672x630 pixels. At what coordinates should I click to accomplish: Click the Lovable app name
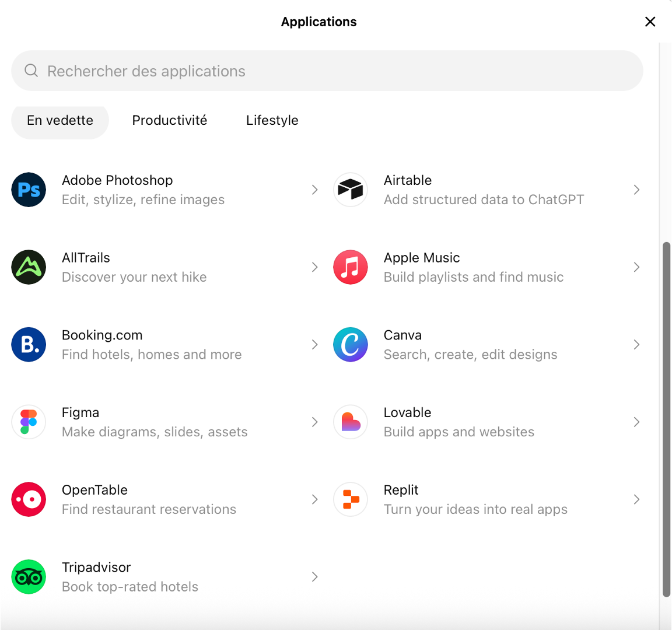pos(408,413)
